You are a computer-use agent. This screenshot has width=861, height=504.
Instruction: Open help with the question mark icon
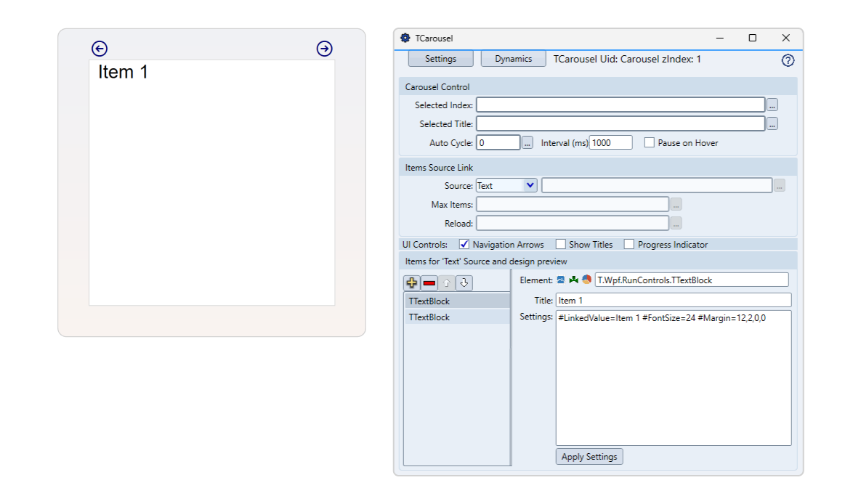point(788,60)
